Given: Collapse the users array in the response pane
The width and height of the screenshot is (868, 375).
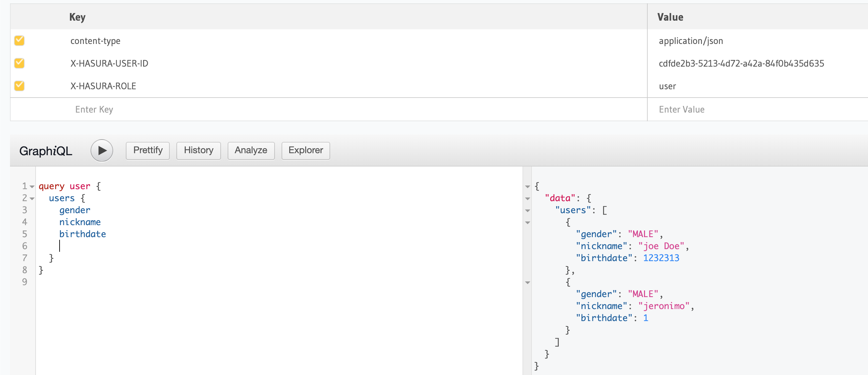Looking at the screenshot, I should (527, 210).
